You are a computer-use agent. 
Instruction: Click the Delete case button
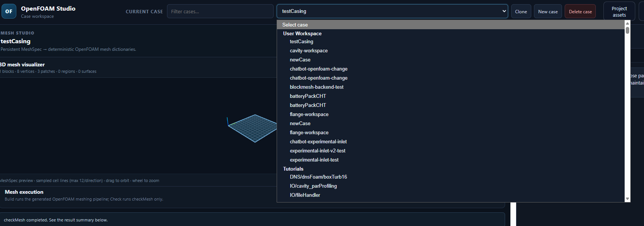click(x=580, y=11)
